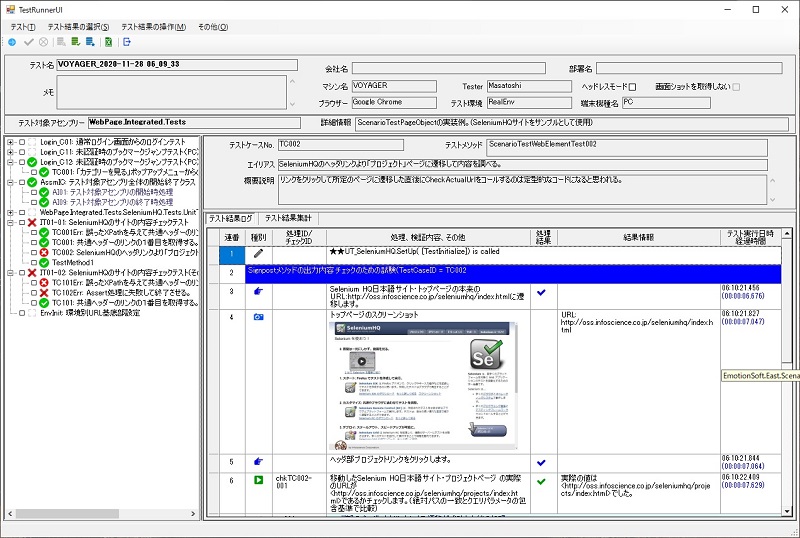
Task: Click the camera icon in log row 4
Action: (x=258, y=317)
